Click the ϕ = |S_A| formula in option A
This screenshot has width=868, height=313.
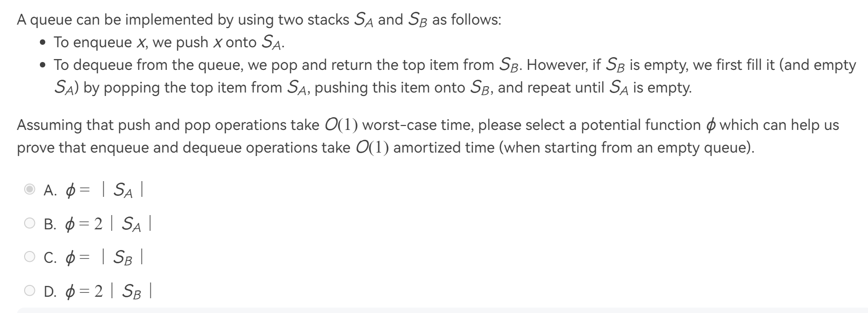[x=105, y=190]
